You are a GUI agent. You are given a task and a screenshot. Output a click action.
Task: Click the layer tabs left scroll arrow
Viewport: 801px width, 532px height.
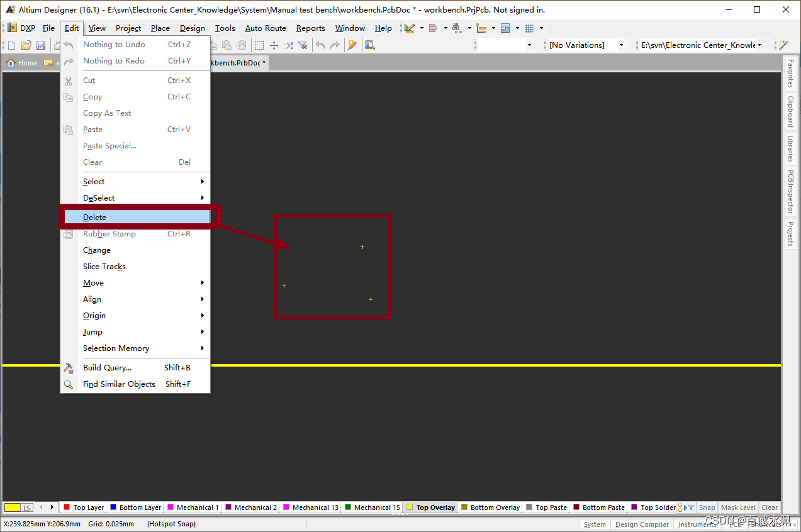42,507
